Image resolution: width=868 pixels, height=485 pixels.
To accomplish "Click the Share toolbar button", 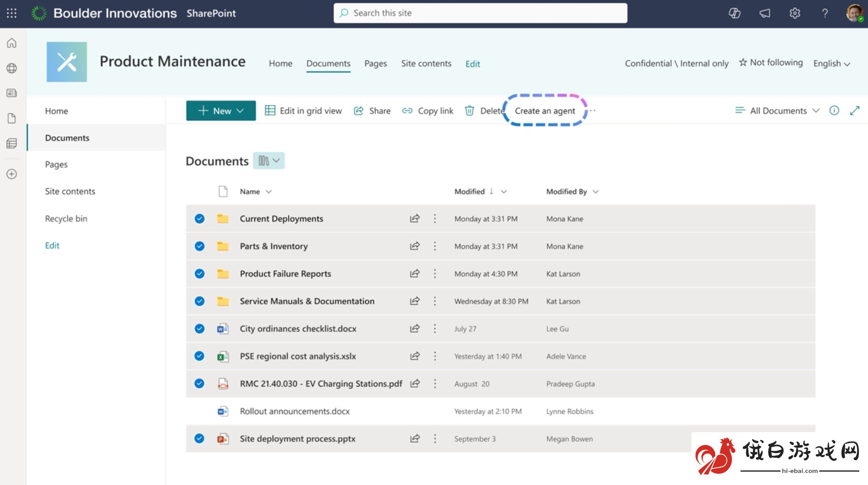I will (372, 111).
